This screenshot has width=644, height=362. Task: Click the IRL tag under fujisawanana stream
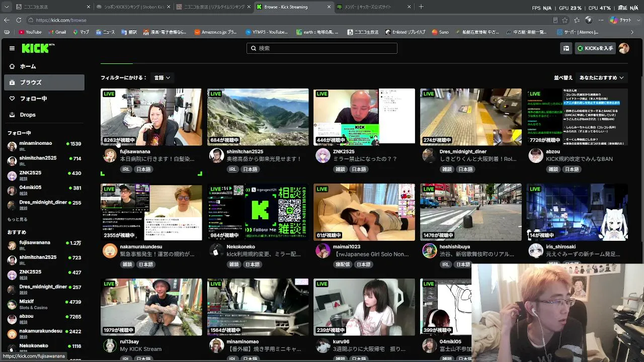[x=126, y=169]
